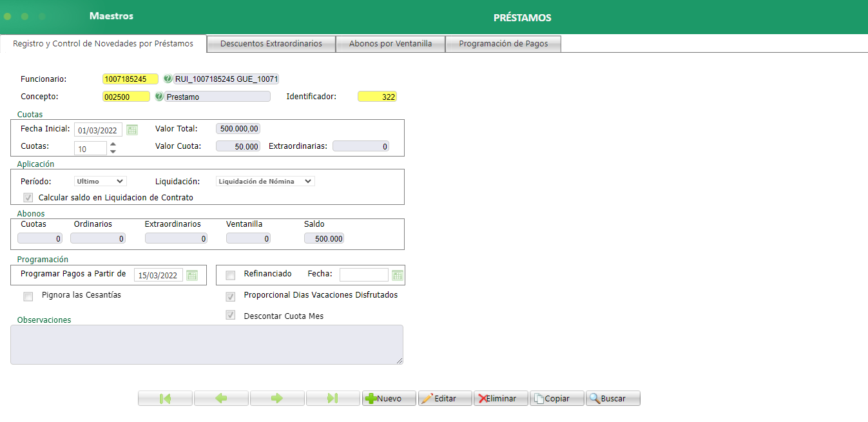Click the RUI_1007185245 funcionario name field
The height and width of the screenshot is (422, 868).
click(226, 79)
